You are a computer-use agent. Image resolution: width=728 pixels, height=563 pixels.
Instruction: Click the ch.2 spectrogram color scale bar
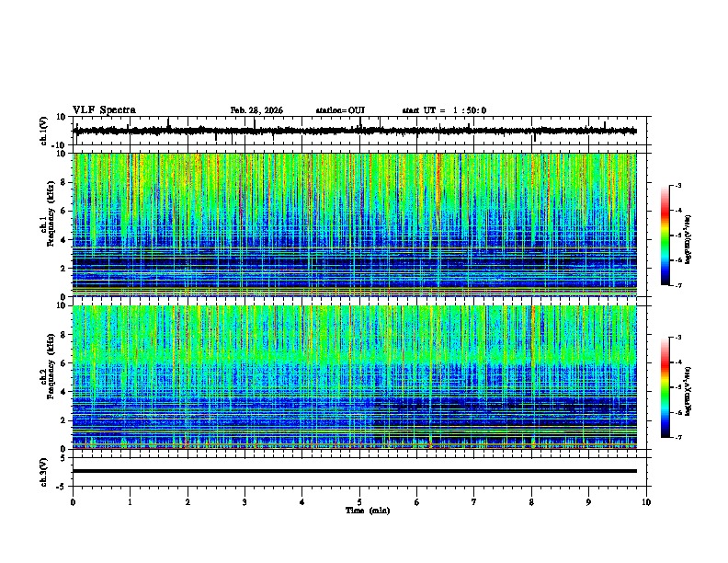pos(665,387)
